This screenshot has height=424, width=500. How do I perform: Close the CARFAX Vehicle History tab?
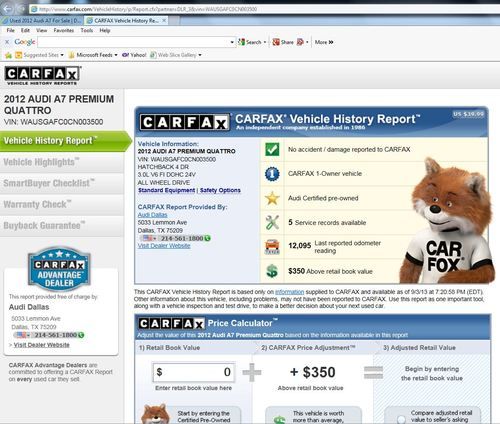click(164, 21)
